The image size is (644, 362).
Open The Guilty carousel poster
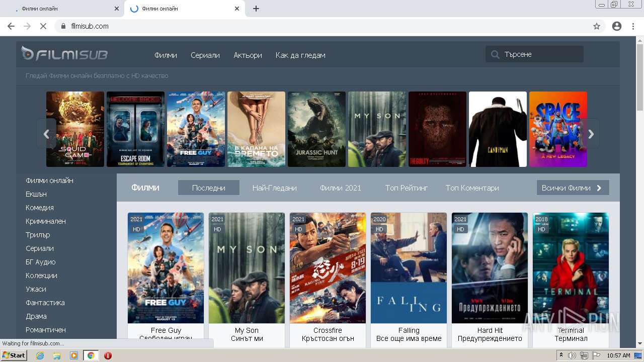pyautogui.click(x=437, y=129)
